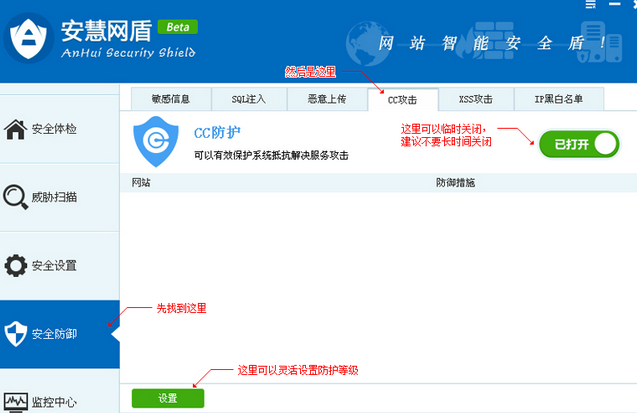
Task: Minimize the window from title bar
Action: click(614, 4)
